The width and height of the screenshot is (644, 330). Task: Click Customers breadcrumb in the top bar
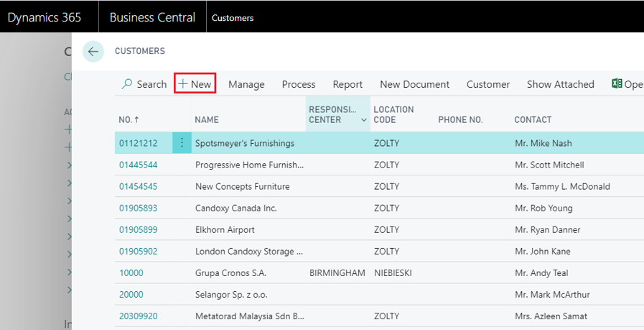point(233,18)
